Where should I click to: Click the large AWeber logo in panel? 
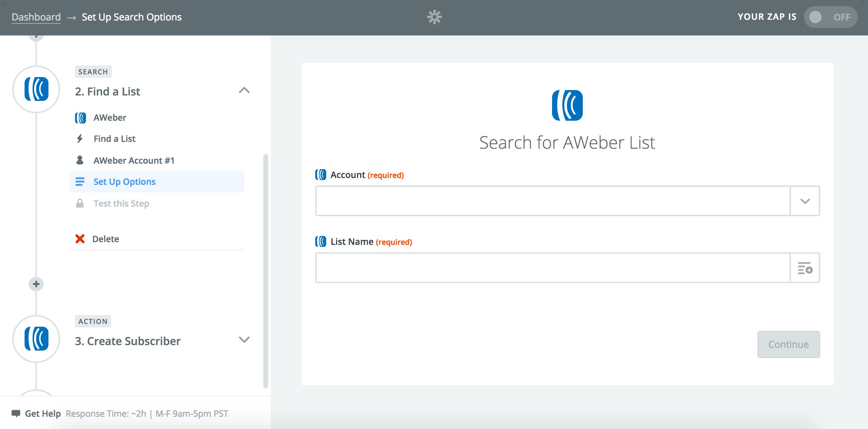coord(567,105)
